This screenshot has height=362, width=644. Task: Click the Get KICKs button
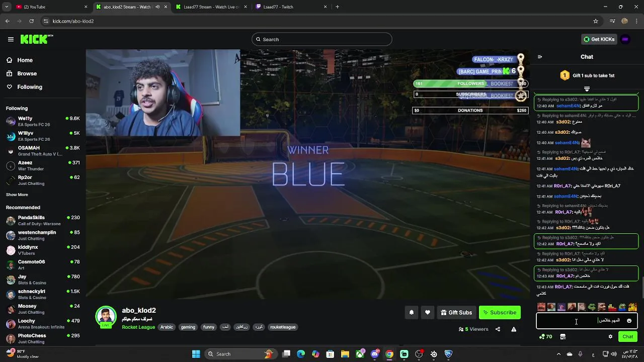click(x=599, y=39)
